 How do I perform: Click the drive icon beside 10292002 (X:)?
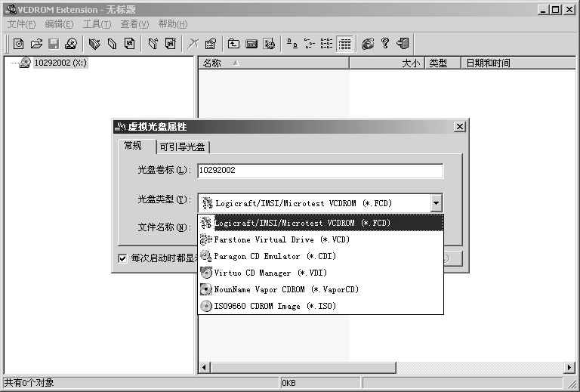point(25,63)
